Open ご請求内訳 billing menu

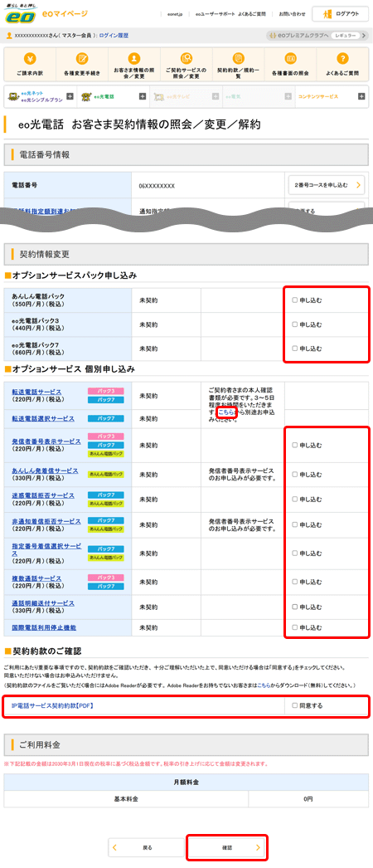tap(29, 64)
